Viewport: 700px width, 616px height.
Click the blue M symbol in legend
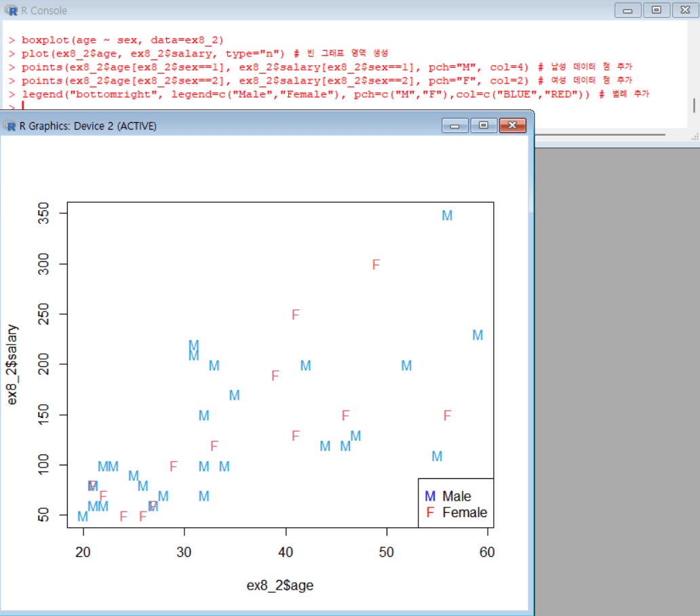(x=429, y=497)
